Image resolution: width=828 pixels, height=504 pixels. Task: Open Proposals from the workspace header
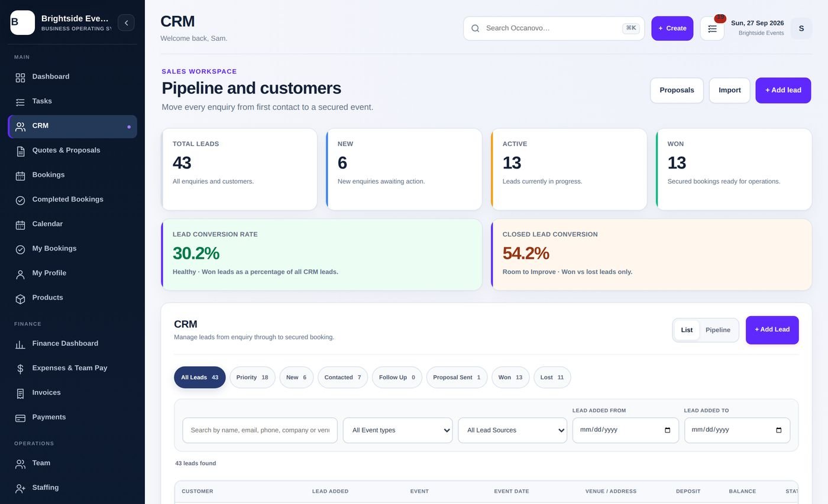[x=677, y=90]
